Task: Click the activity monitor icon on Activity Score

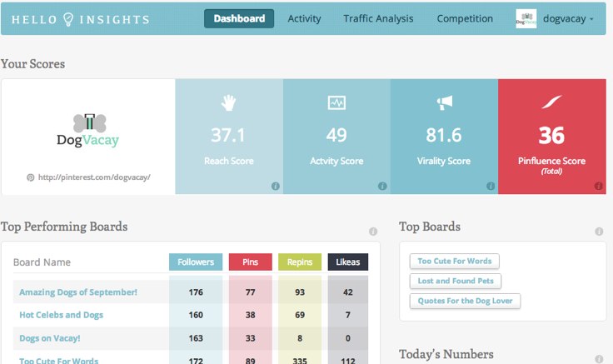Action: [336, 102]
